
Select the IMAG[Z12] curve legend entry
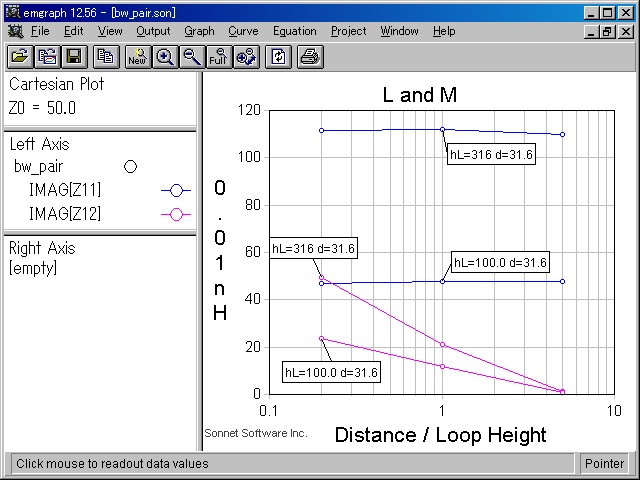click(x=65, y=213)
